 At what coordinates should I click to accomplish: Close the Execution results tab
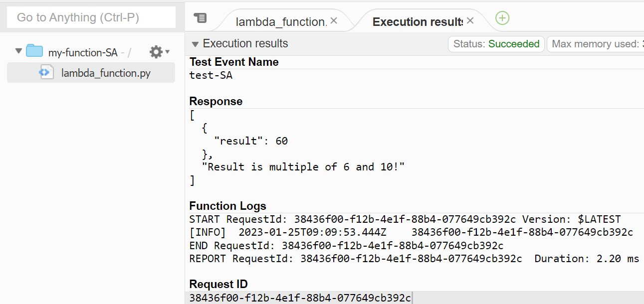pyautogui.click(x=469, y=21)
